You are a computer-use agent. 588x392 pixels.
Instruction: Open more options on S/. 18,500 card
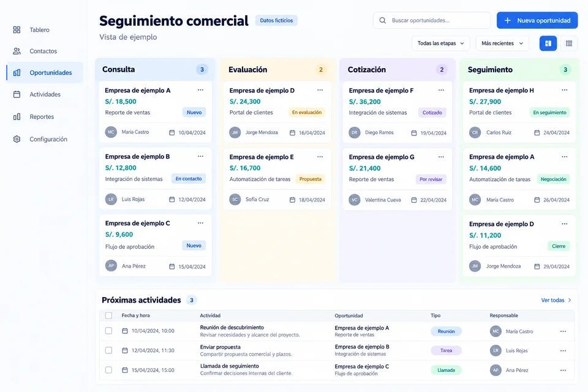tap(200, 90)
